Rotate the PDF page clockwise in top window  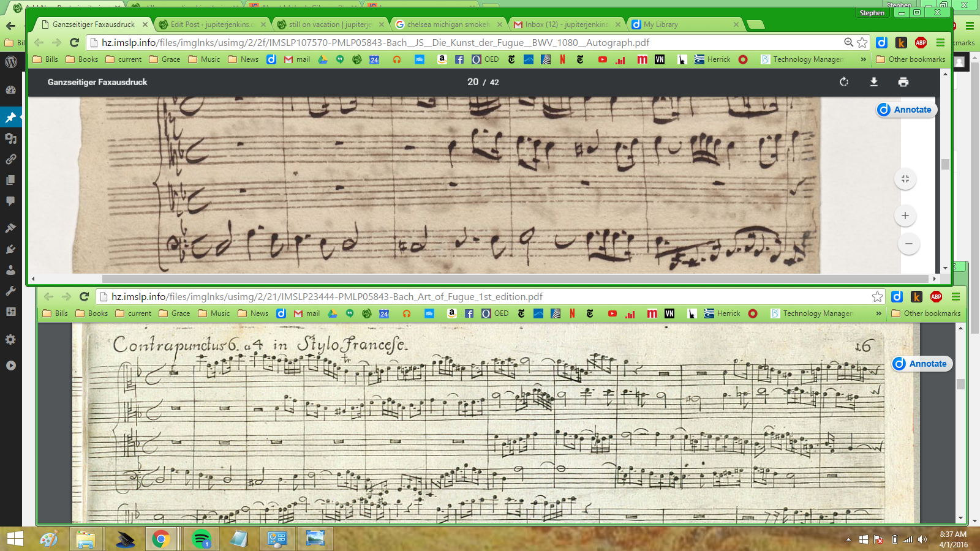(844, 82)
